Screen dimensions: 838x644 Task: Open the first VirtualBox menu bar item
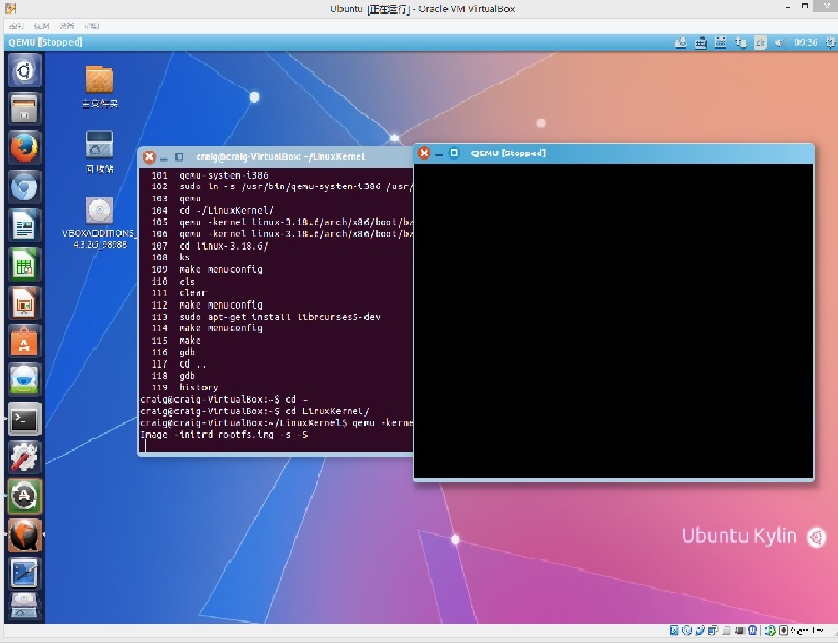(x=17, y=25)
